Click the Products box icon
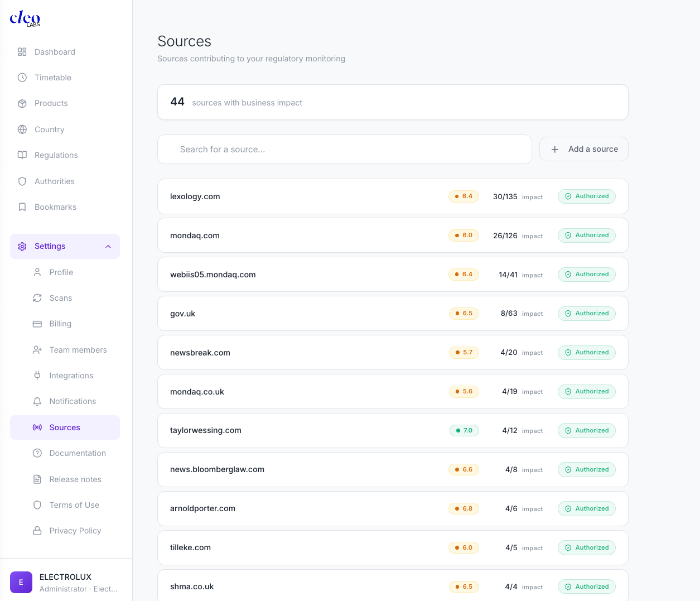 (x=22, y=103)
